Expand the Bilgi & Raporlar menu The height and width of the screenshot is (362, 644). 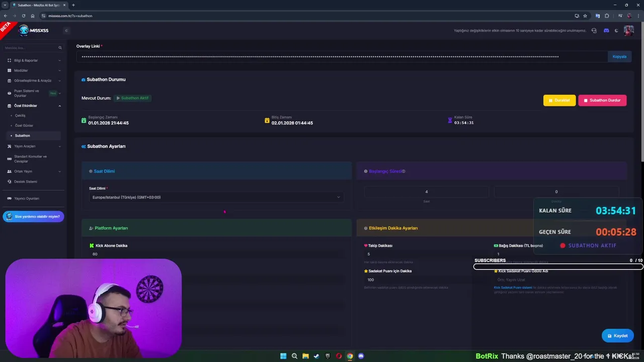click(33, 60)
